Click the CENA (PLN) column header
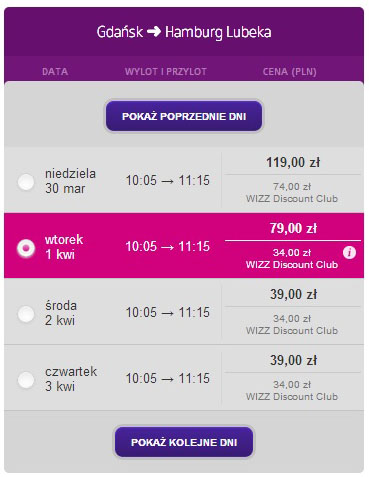 289,72
